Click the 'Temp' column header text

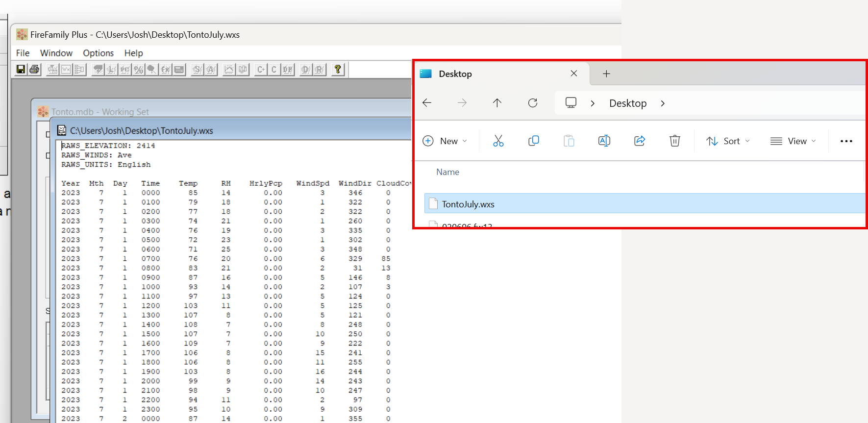188,183
